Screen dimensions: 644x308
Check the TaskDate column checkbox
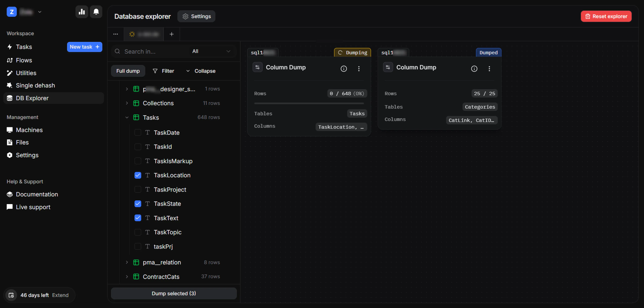[138, 132]
